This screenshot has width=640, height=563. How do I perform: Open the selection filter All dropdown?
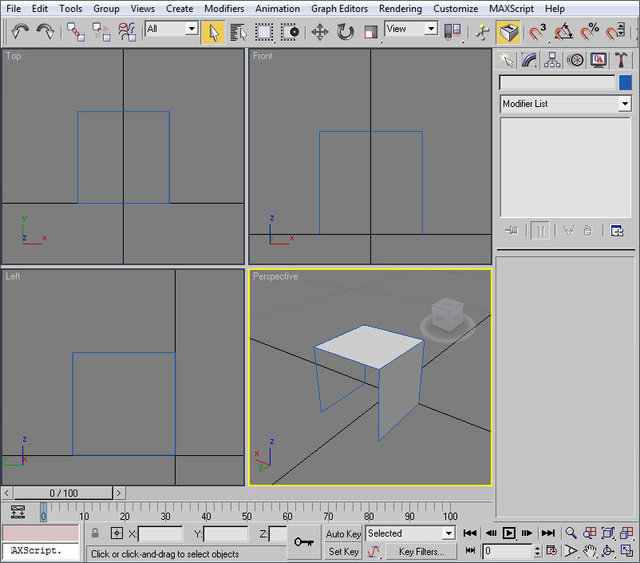[x=191, y=29]
